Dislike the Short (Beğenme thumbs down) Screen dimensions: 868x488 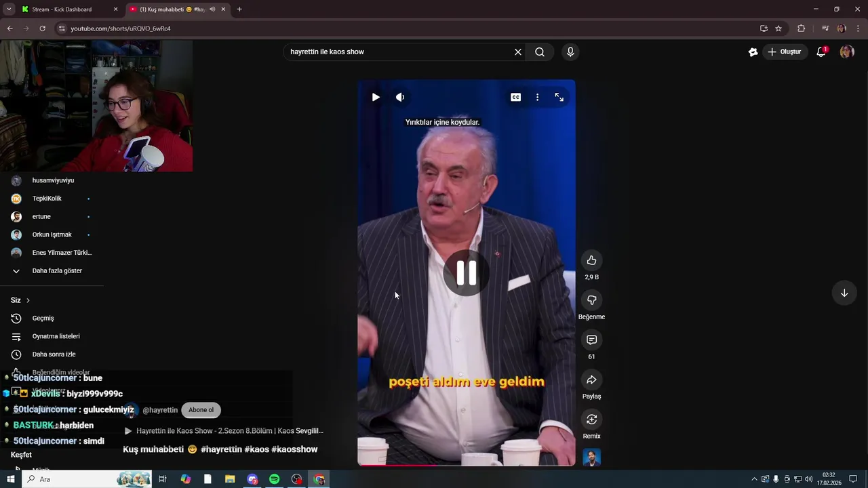point(591,300)
